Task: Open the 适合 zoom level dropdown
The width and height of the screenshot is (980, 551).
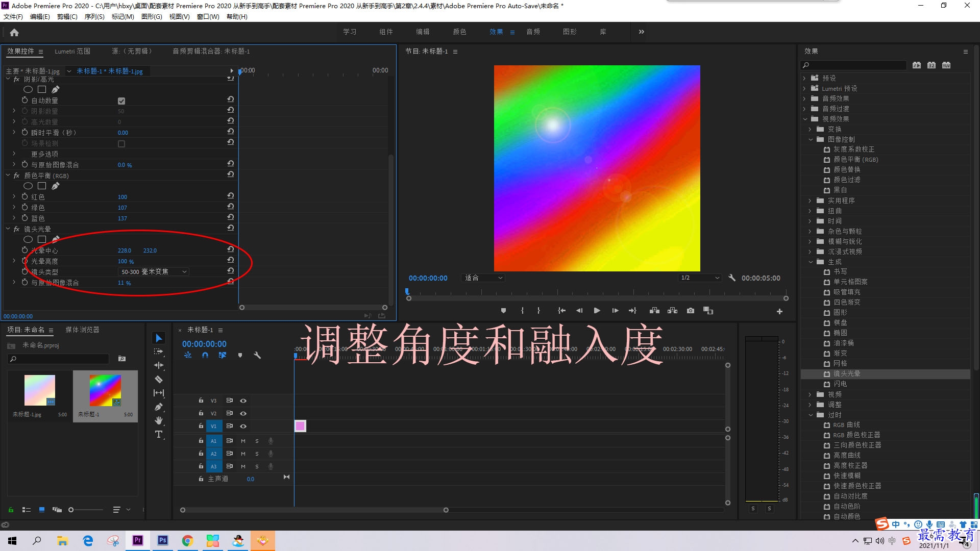Action: click(x=483, y=278)
